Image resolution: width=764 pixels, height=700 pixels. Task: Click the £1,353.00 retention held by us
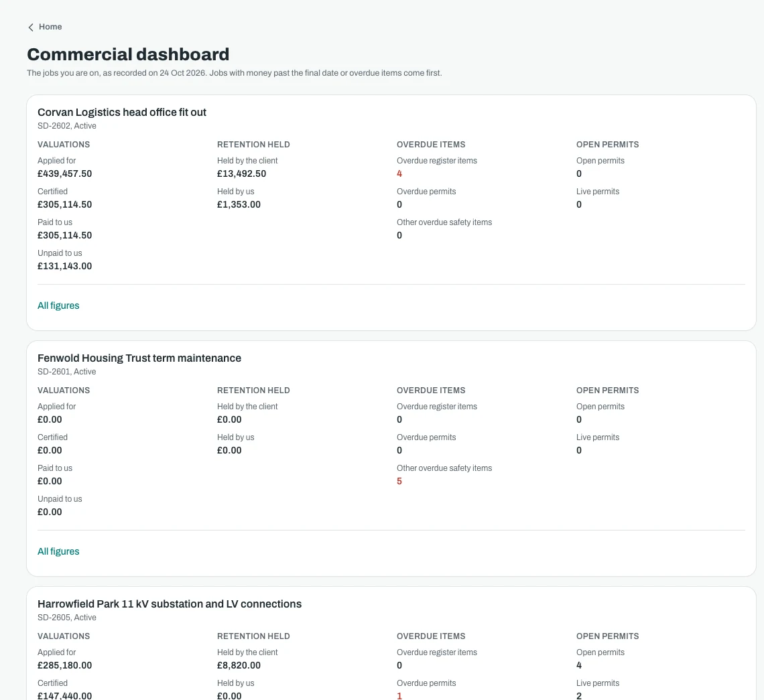coord(239,204)
